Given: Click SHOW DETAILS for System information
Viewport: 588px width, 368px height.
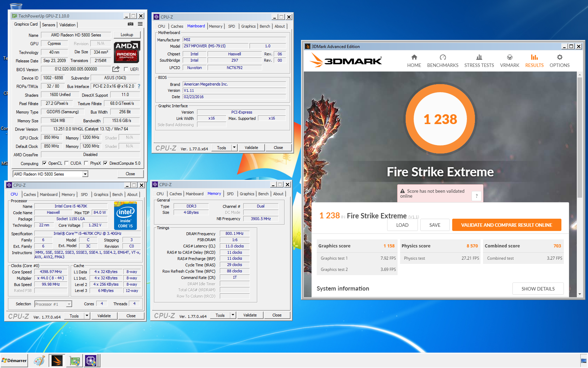Looking at the screenshot, I should [x=538, y=289].
